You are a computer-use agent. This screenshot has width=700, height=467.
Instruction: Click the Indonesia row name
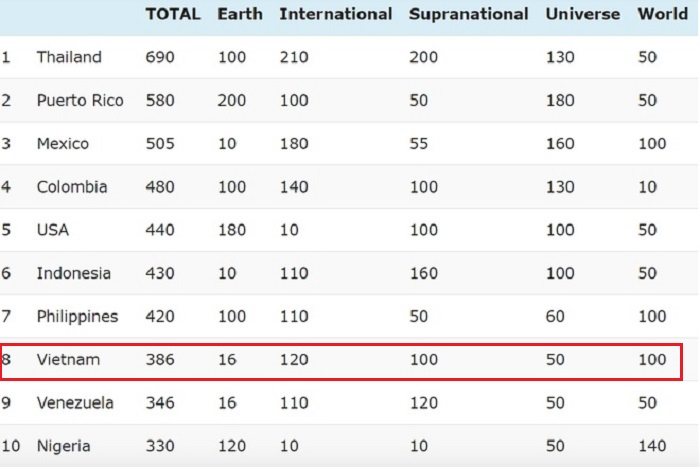click(x=73, y=273)
